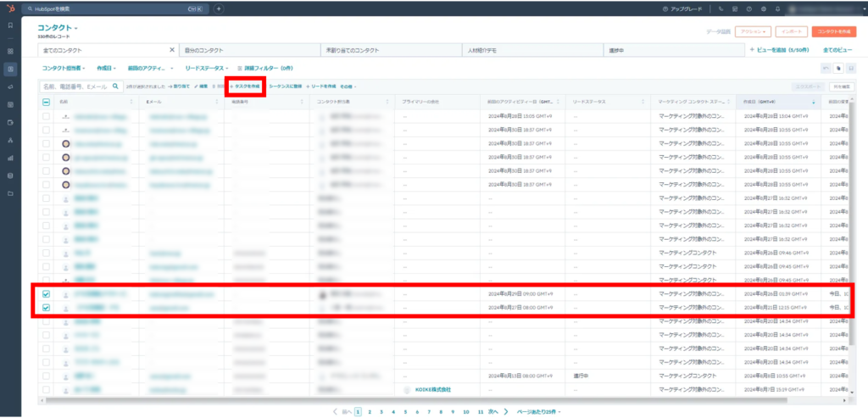Viewport: 868px width, 418px height.
Task: Open the その他 bulk actions dropdown
Action: (x=348, y=87)
